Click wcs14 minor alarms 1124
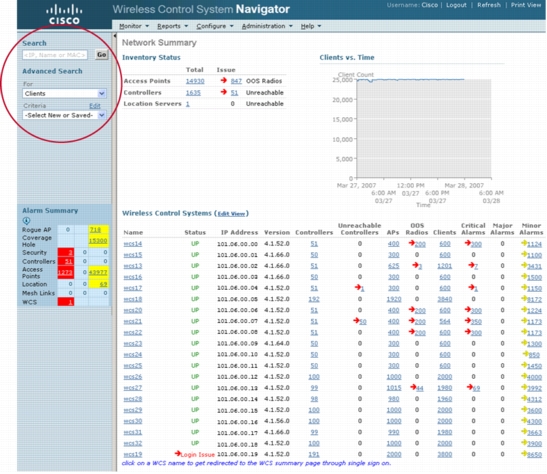 [534, 244]
